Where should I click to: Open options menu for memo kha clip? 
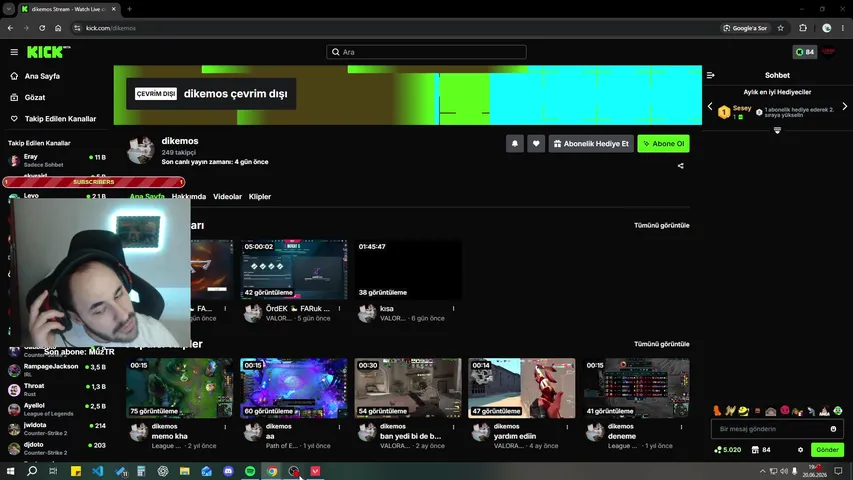click(225, 427)
